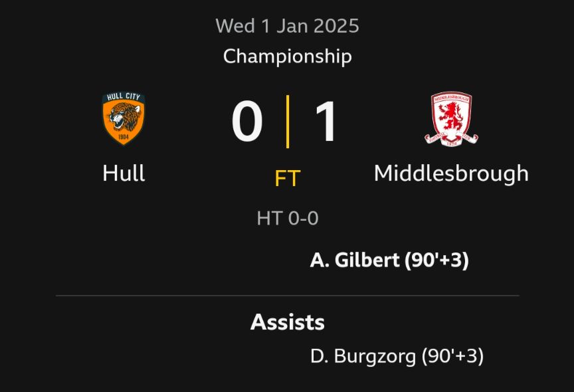Click the Middlesbrough club crest
This screenshot has height=392, width=574.
[x=451, y=119]
